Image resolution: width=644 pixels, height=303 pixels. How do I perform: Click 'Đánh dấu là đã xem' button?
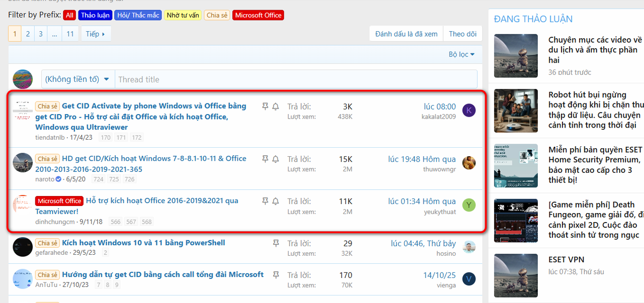pos(407,34)
